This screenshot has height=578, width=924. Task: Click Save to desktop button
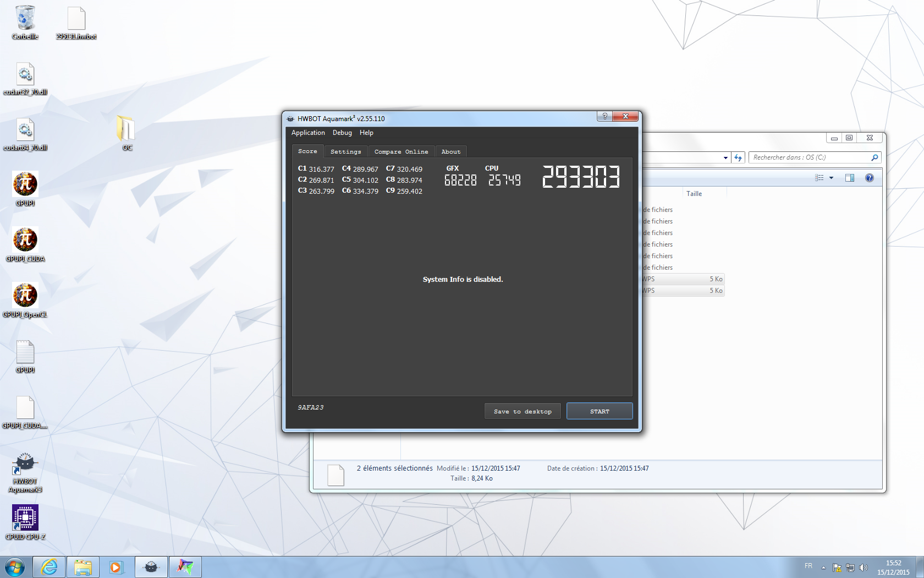pos(522,411)
